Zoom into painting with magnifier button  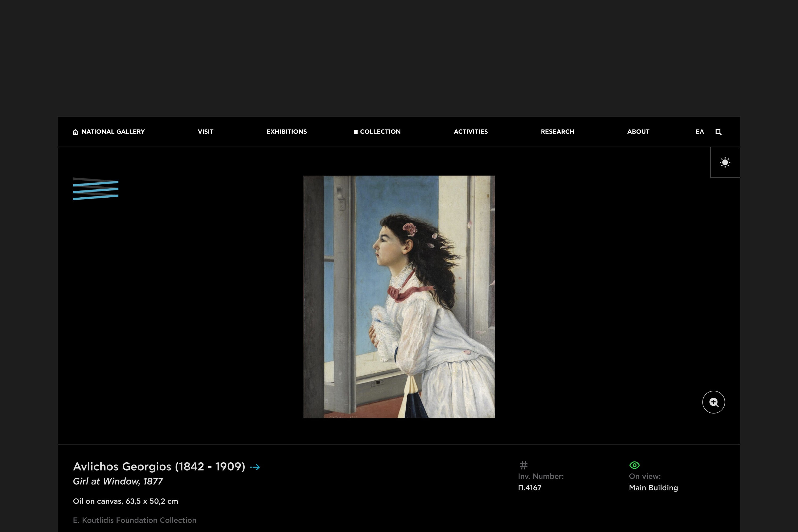713,402
